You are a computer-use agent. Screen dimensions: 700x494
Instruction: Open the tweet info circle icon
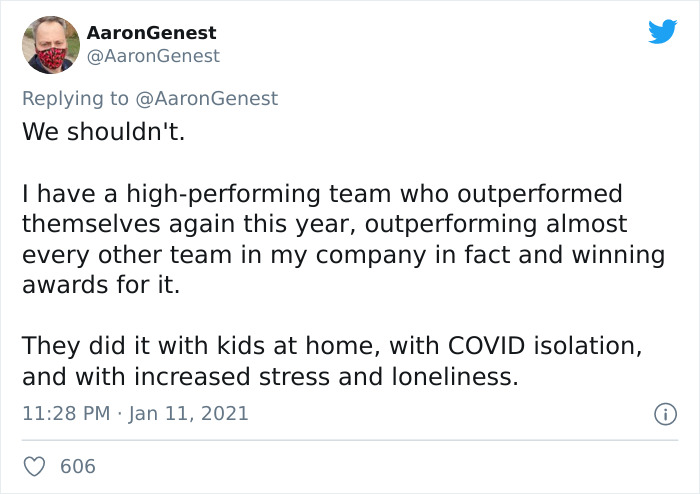point(666,414)
